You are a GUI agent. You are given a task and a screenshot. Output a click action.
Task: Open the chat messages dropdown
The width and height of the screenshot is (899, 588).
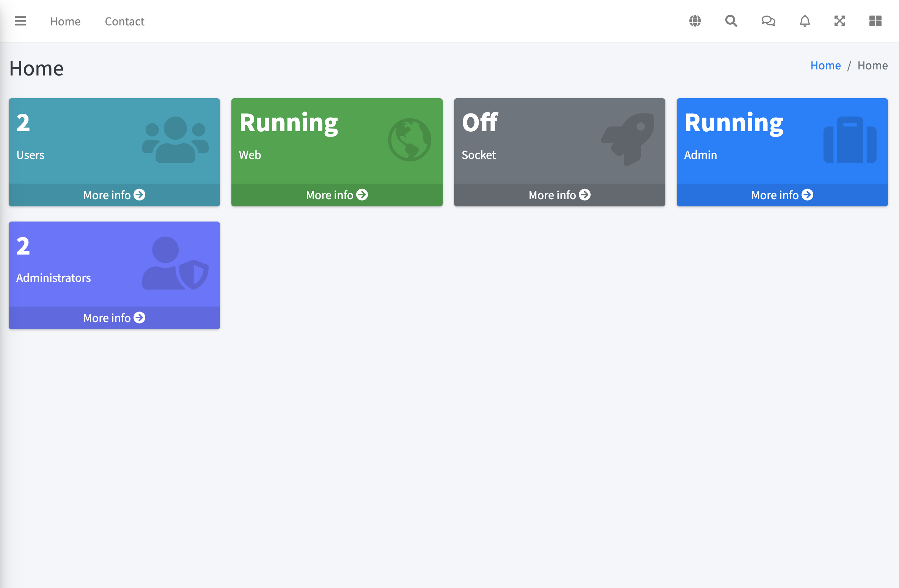tap(768, 21)
